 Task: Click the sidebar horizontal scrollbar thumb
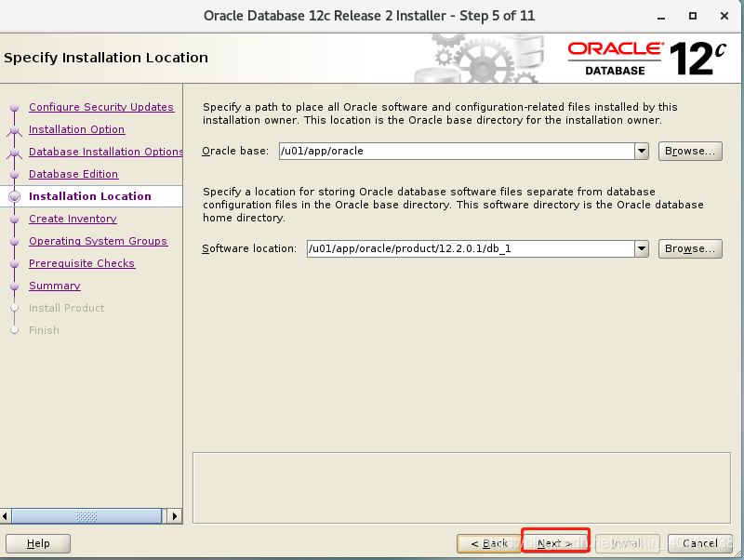pyautogui.click(x=86, y=516)
